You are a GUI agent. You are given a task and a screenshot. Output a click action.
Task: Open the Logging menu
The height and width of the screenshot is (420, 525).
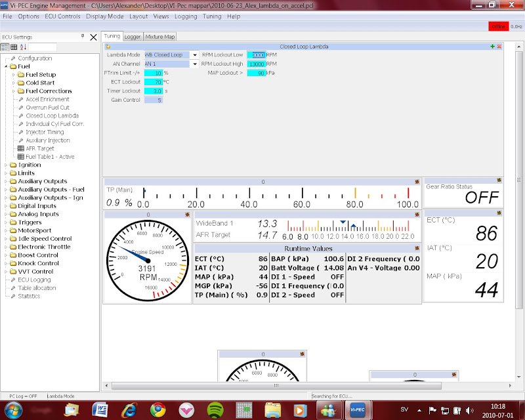click(x=186, y=16)
